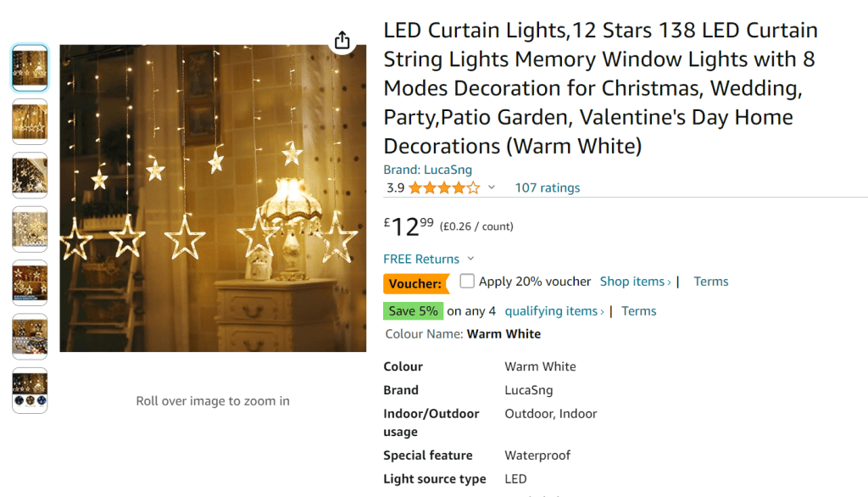Open Terms link beside Save 5% offer
The image size is (868, 497).
[x=638, y=311]
